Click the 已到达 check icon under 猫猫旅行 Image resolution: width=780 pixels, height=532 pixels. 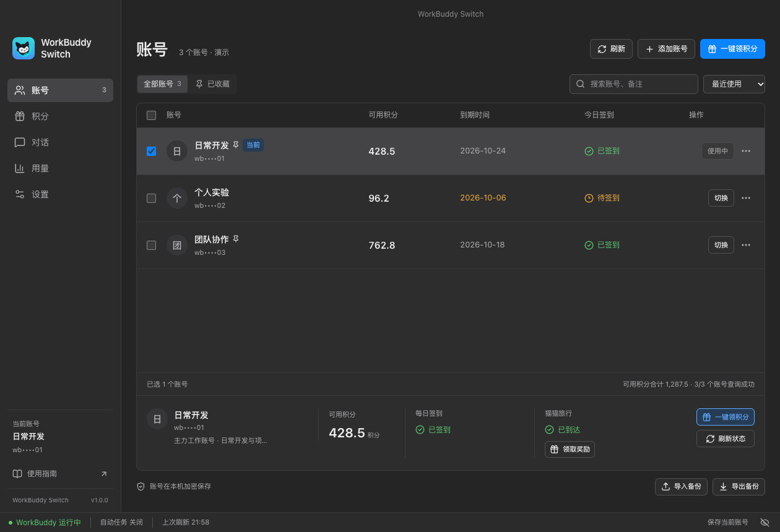(549, 429)
